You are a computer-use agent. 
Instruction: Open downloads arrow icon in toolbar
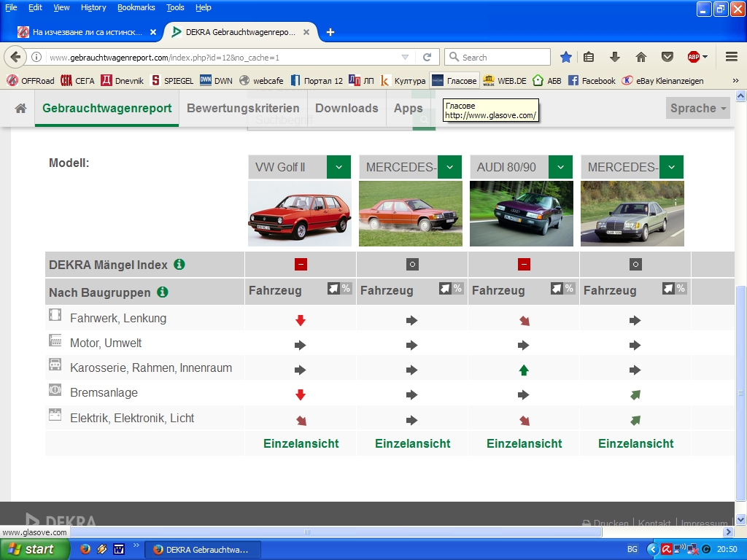coord(615,57)
